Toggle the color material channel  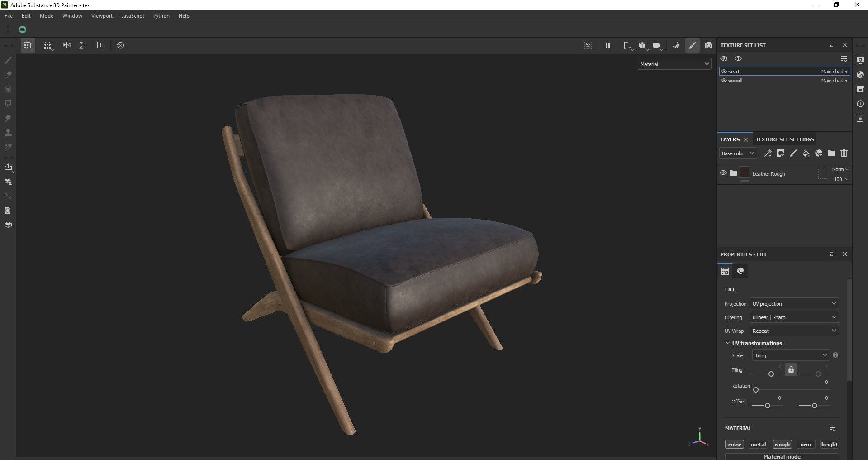735,445
